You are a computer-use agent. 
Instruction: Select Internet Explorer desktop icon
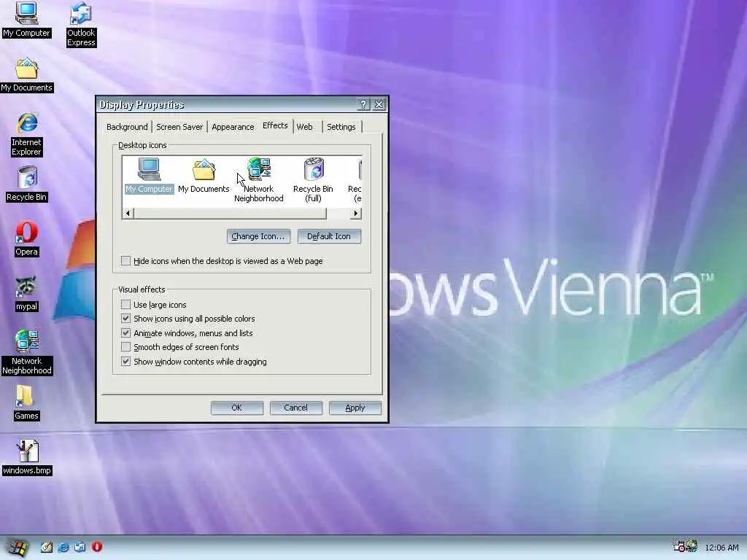pos(27,134)
